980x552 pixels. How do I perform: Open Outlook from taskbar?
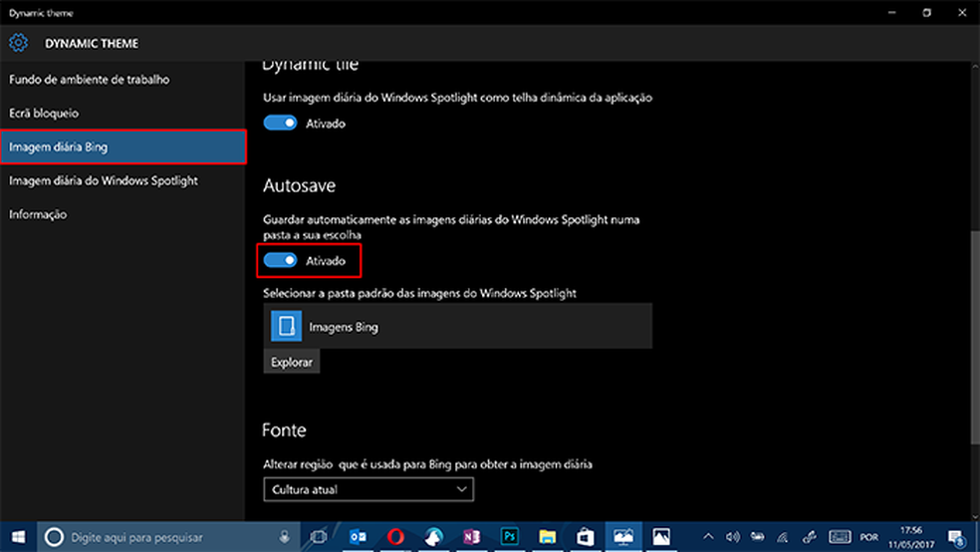[359, 537]
